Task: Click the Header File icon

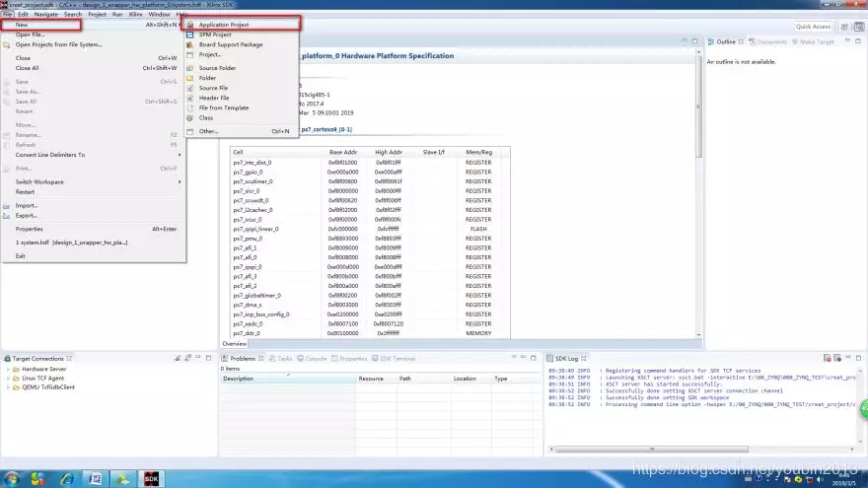Action: coord(189,98)
